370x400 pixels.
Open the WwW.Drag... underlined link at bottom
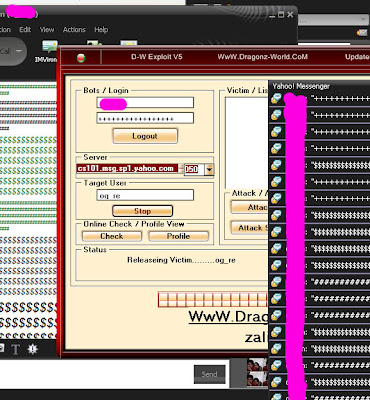pyautogui.click(x=228, y=317)
